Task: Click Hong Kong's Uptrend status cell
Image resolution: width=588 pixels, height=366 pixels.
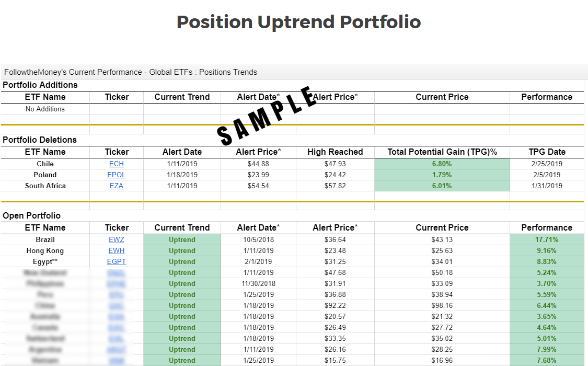Action: 182,250
